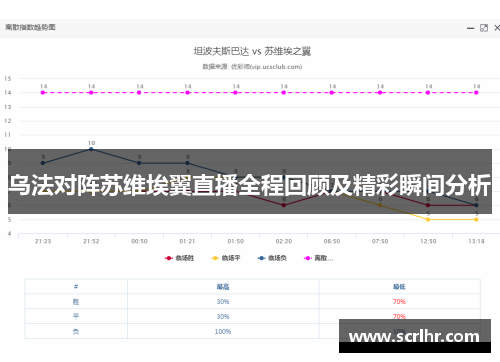Toggle the blue 临场负 legend series

272,258
